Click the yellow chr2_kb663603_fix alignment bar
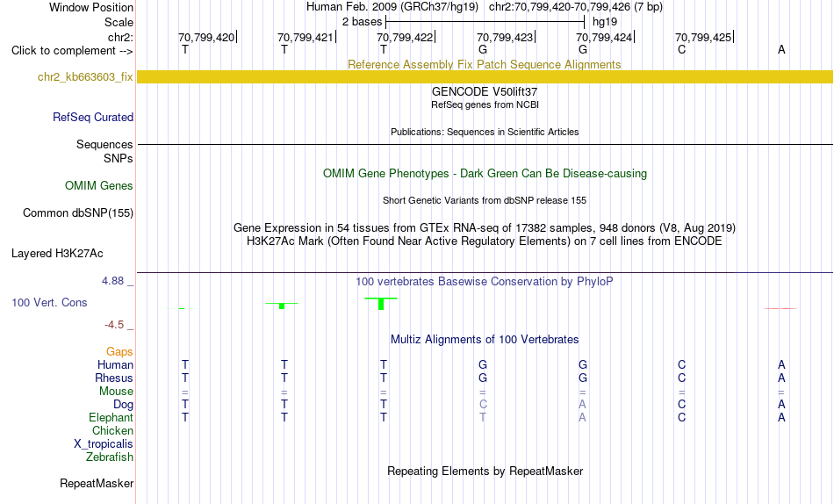834x504 pixels. [x=485, y=76]
